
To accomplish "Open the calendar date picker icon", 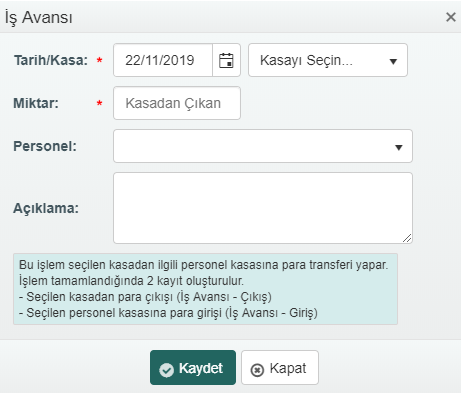I will click(x=226, y=60).
